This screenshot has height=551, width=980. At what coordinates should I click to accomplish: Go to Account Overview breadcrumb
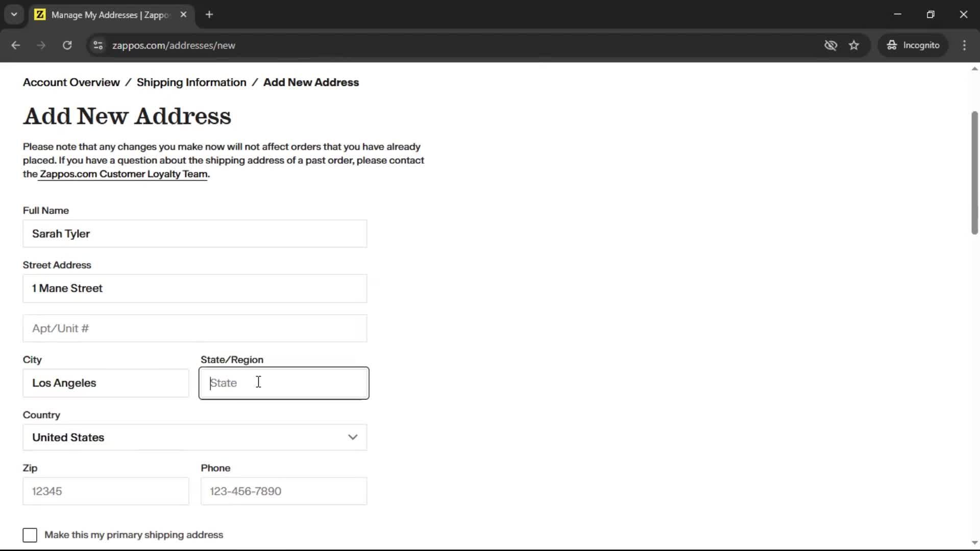(x=71, y=83)
